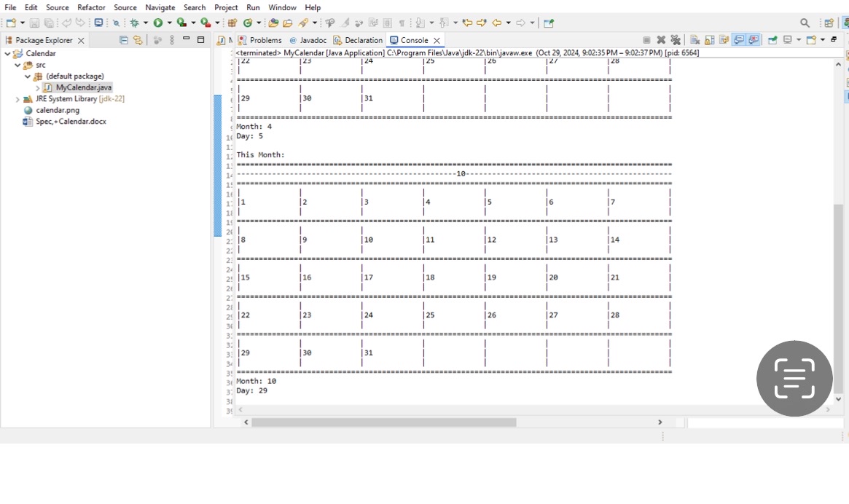Screen dimensions: 849x504
Task: Click the New Java Package icon
Action: coord(233,23)
